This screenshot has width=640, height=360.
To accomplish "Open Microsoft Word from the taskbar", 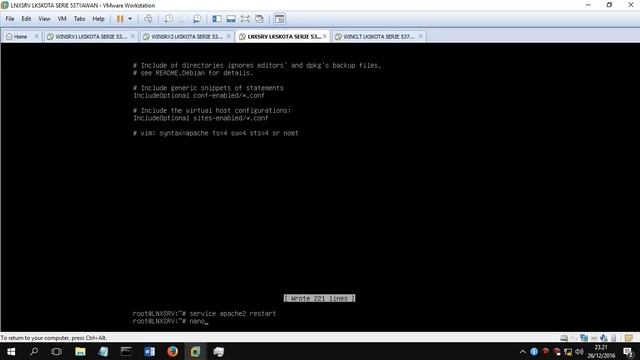I will [149, 351].
